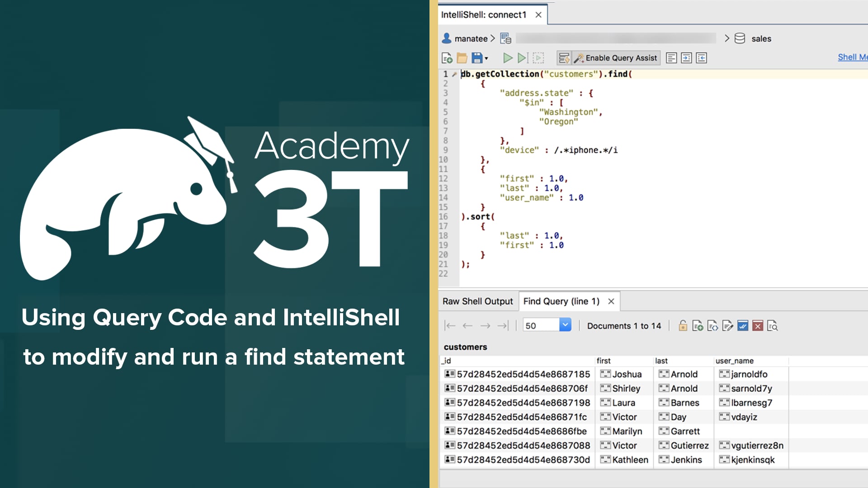Click Enable Query Assist button
868x488 pixels.
[616, 58]
